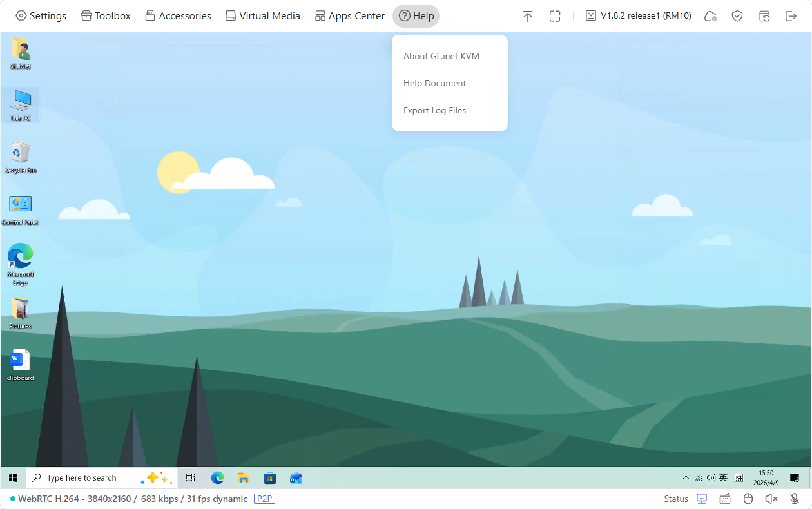Open the cloud service status icon
The image size is (812, 509).
click(x=710, y=16)
